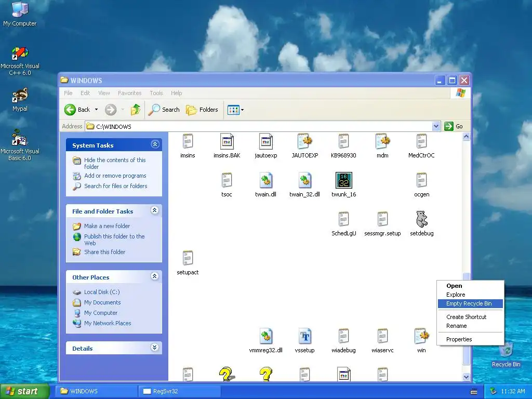Select the twain_32.dll file icon

[304, 180]
